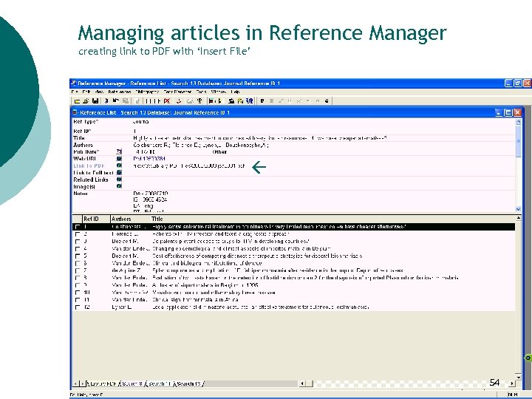
Task: Switch to the first database tab
Action: point(102,383)
